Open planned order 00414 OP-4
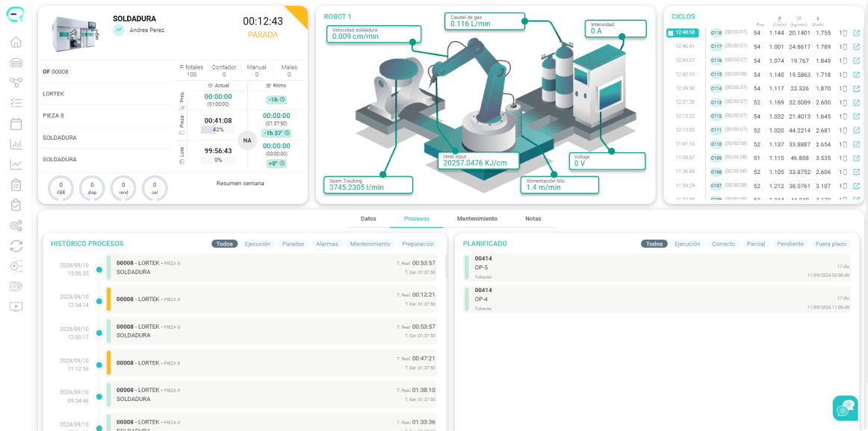 tap(657, 300)
